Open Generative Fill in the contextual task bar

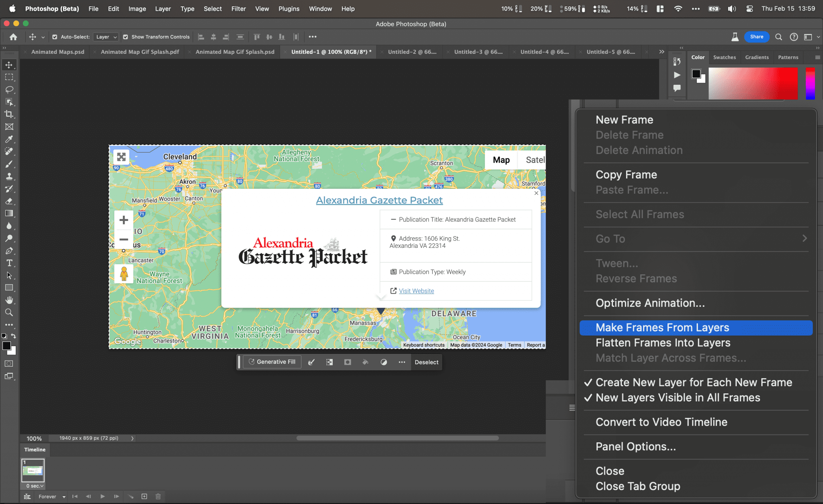(x=272, y=362)
